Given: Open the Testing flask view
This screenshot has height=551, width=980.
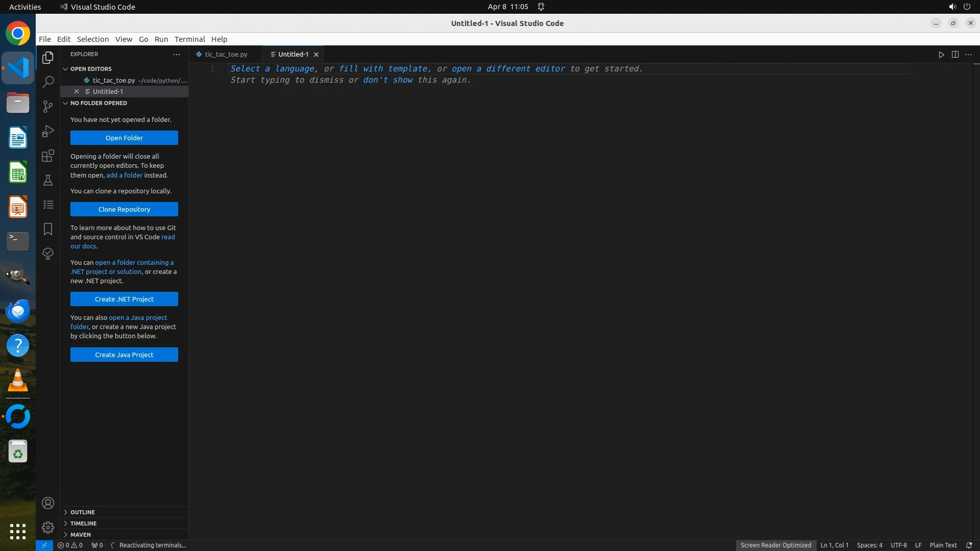Looking at the screenshot, I should (x=48, y=180).
